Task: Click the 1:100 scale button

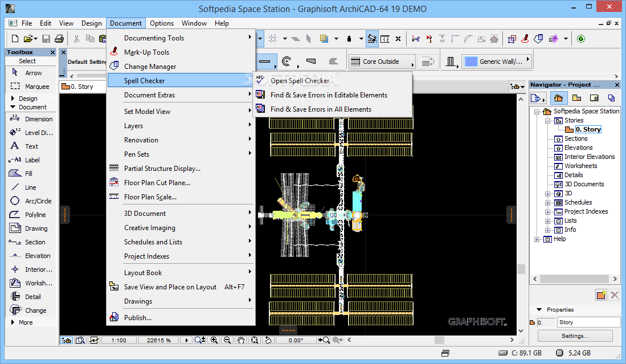Action: (x=118, y=341)
